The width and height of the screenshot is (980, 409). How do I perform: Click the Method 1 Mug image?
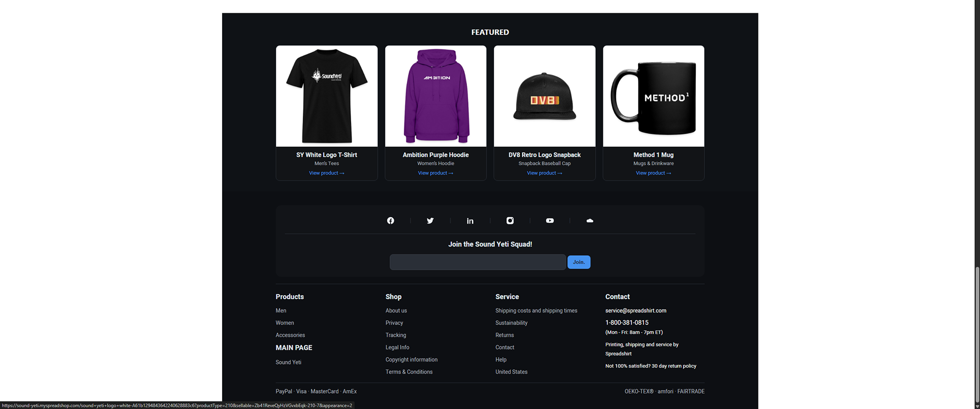[x=653, y=96]
